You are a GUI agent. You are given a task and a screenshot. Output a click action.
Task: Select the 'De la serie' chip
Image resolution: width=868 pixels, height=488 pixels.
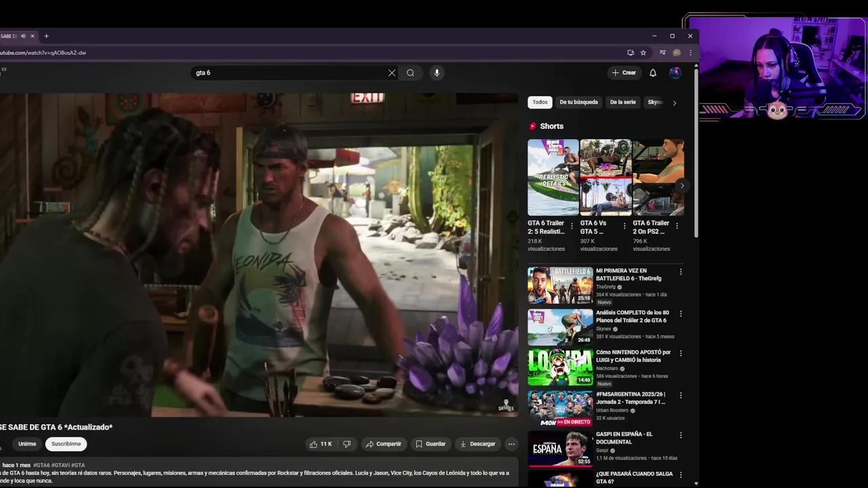click(x=623, y=102)
